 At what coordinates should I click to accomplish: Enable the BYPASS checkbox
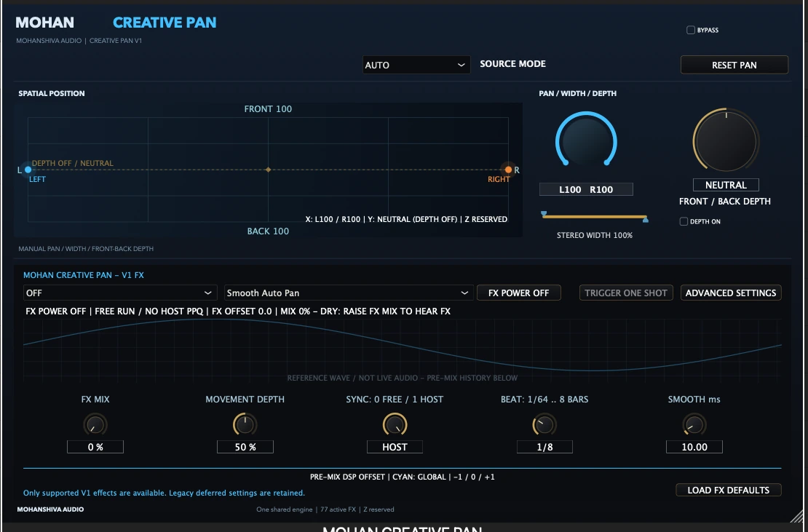[x=691, y=30]
